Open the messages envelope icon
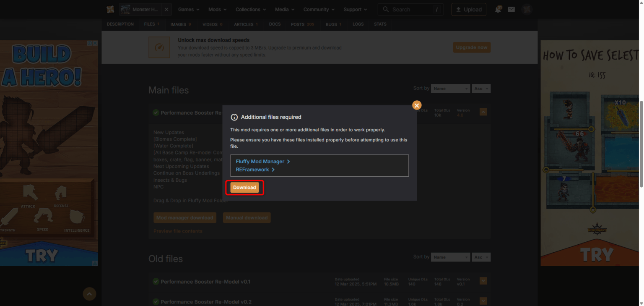 [511, 9]
